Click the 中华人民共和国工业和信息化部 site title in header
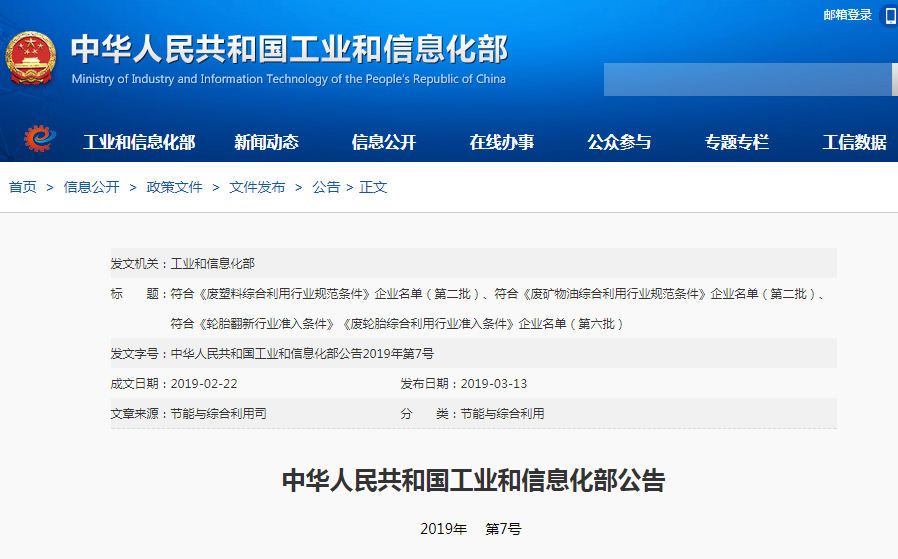This screenshot has height=559, width=898. (x=289, y=49)
